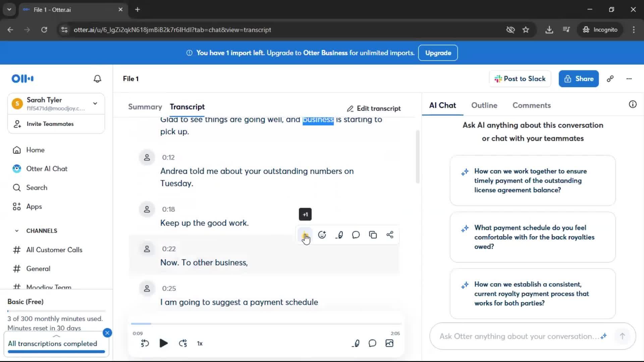Click the share icon in the snippet toolbar
Viewport: 644px width, 362px height.
pyautogui.click(x=390, y=235)
